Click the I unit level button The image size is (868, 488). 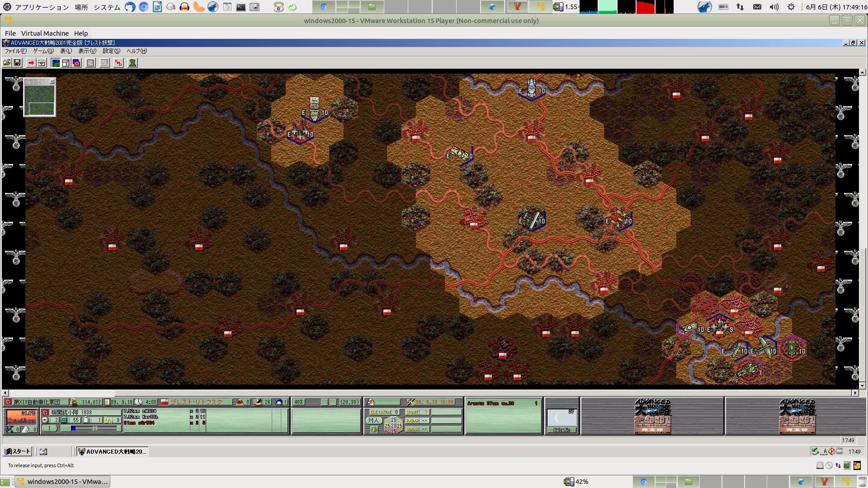click(x=50, y=428)
